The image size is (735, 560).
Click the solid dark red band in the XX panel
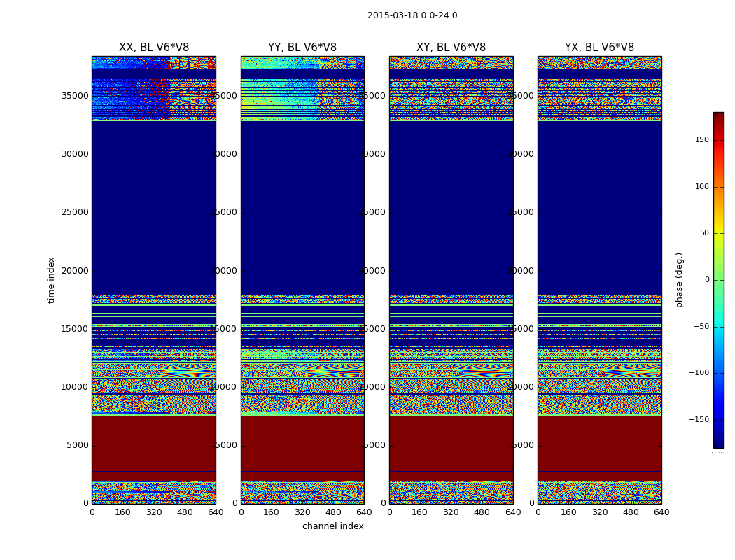tap(154, 448)
